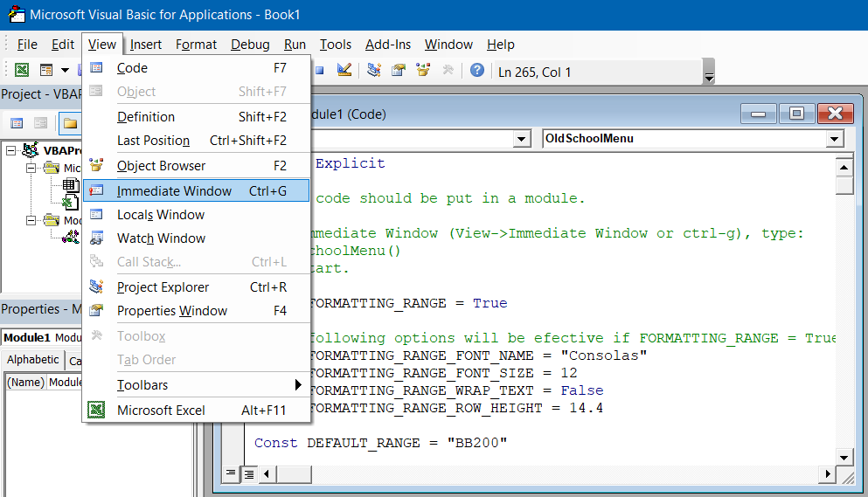Select ThisWorkbook icon in project tree

tap(71, 202)
